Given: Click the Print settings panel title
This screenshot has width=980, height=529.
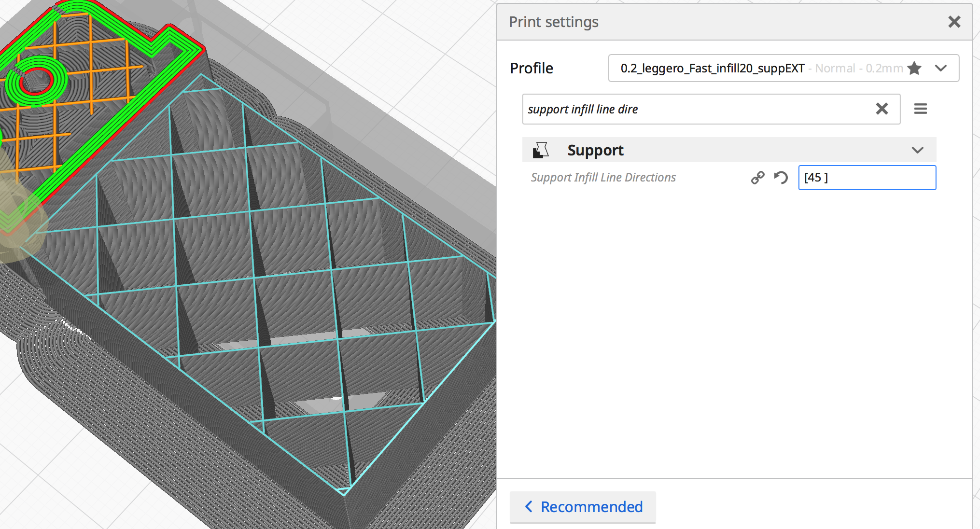Looking at the screenshot, I should [x=553, y=22].
